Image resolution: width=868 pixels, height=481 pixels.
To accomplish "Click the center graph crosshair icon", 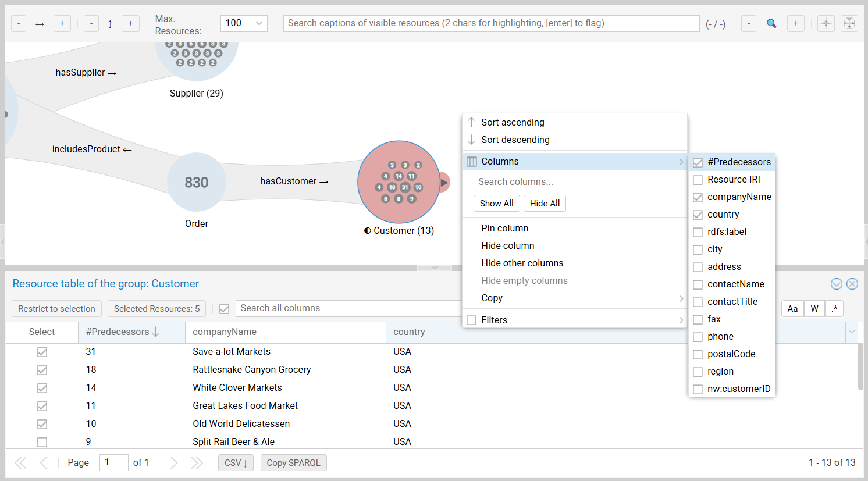I will click(x=826, y=23).
